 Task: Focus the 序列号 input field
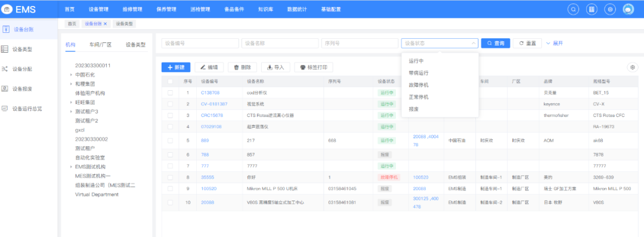(360, 43)
